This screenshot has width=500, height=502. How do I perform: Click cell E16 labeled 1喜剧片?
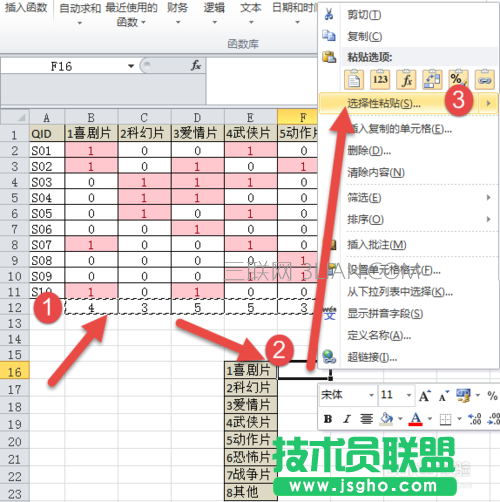251,370
